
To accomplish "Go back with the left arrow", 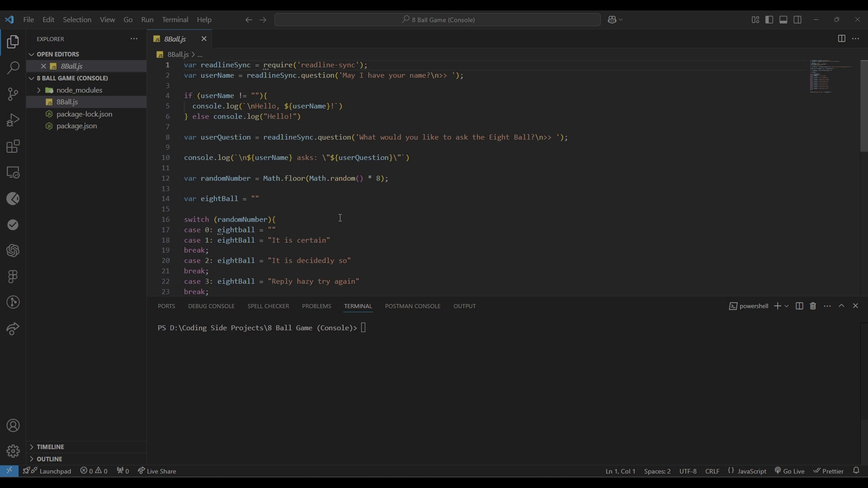I will [x=248, y=20].
